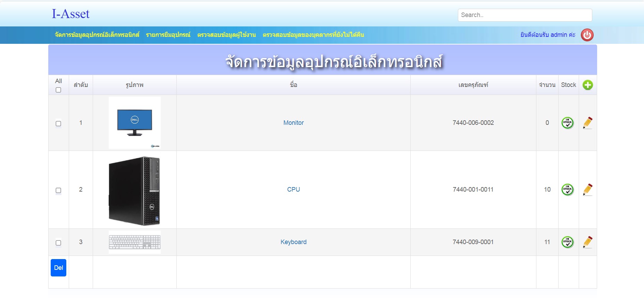Tick the checkbox for Monitor row
Image resolution: width=644 pixels, height=298 pixels.
click(58, 123)
